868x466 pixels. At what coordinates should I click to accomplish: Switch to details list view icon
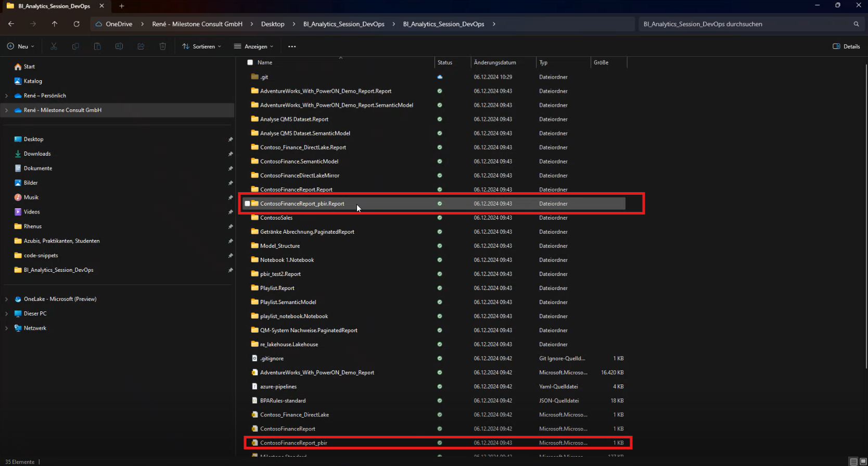[x=853, y=462]
